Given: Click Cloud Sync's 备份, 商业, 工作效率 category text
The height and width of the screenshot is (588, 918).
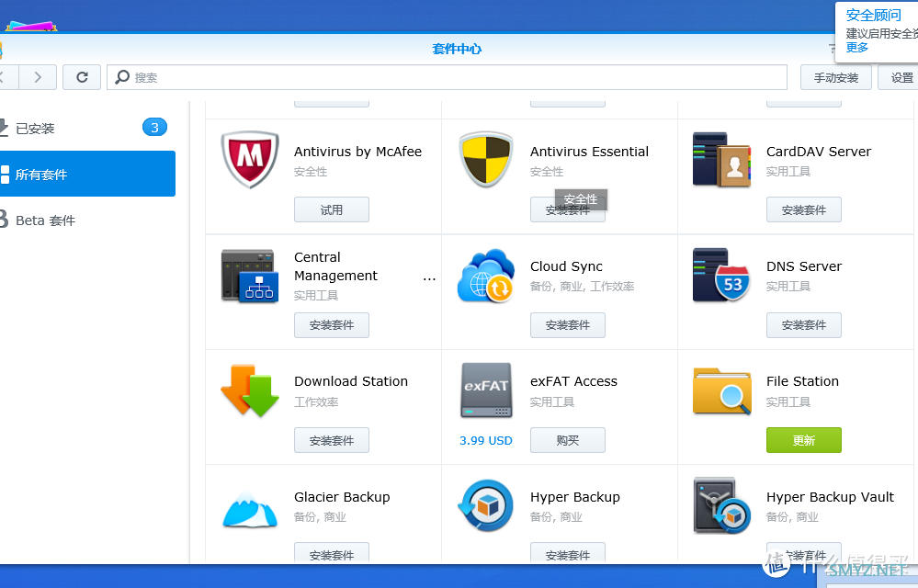Looking at the screenshot, I should click(x=582, y=287).
